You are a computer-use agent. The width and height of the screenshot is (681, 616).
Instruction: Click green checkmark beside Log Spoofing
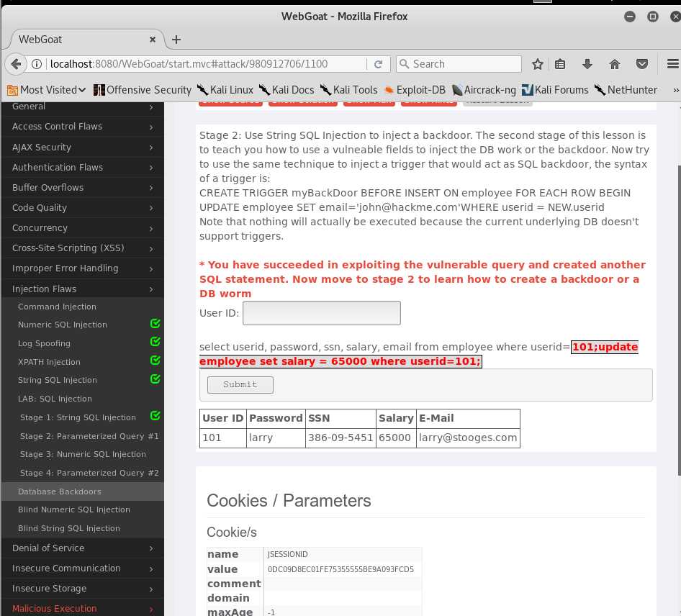pos(155,342)
